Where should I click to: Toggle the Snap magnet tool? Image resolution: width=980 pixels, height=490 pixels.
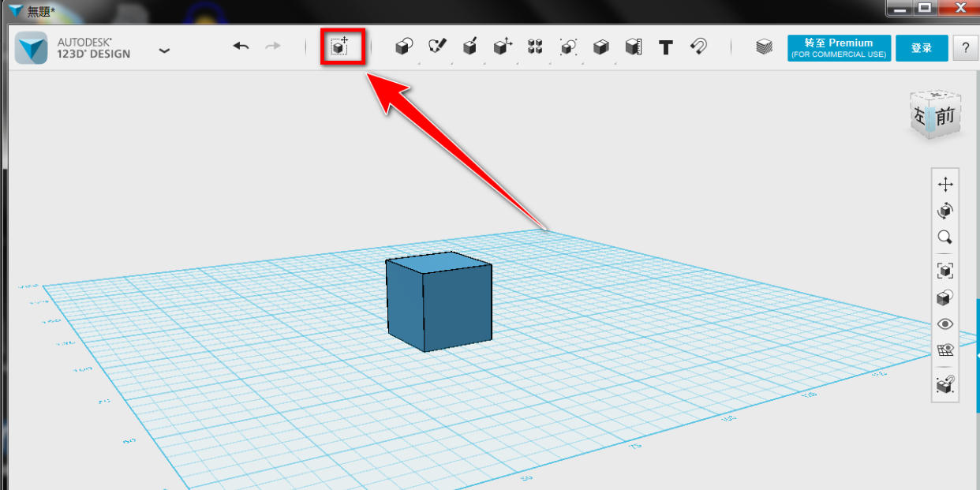[x=698, y=47]
